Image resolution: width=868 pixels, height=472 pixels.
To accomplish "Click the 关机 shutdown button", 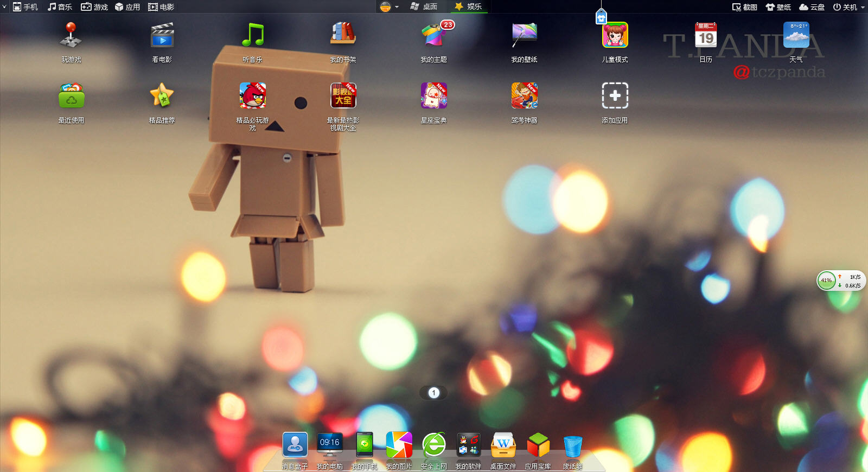I will (x=845, y=7).
